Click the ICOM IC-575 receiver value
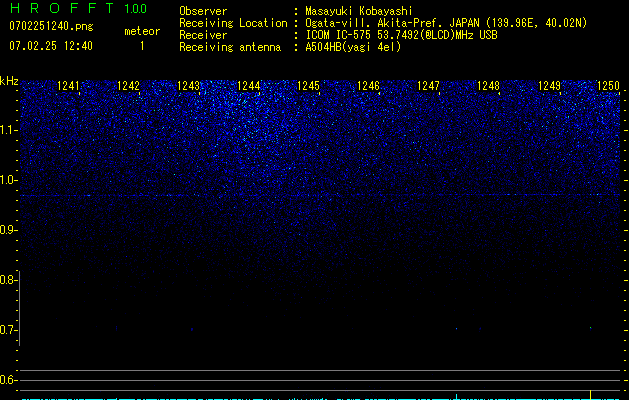This screenshot has height=400, width=629. point(401,35)
